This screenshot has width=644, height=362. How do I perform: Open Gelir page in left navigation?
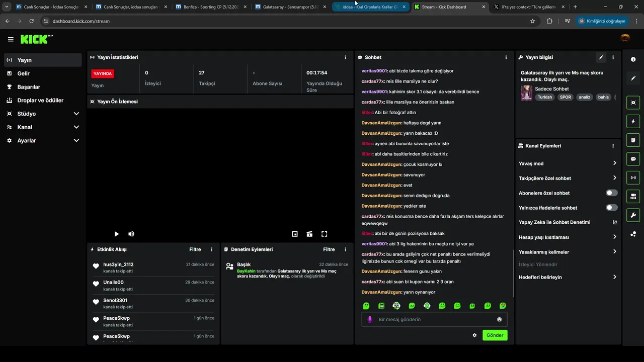tap(43, 73)
